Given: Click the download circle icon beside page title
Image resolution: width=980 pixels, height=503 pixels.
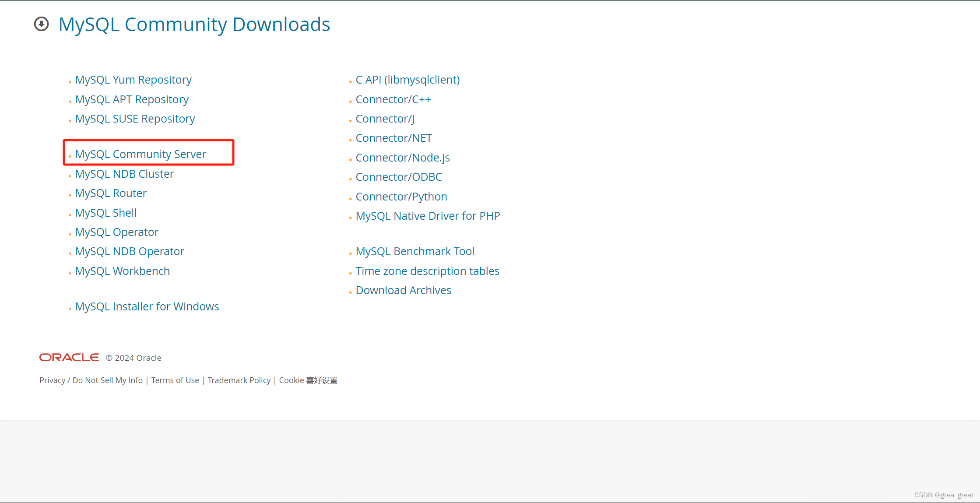Looking at the screenshot, I should (42, 24).
